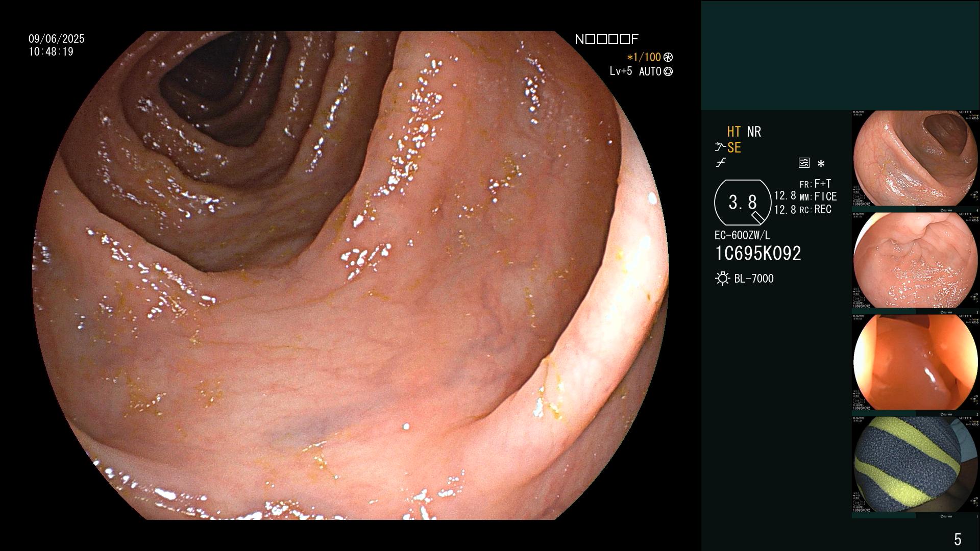Click the 1/100 shutter speed value
Viewport: 980px width, 551px height.
(644, 58)
